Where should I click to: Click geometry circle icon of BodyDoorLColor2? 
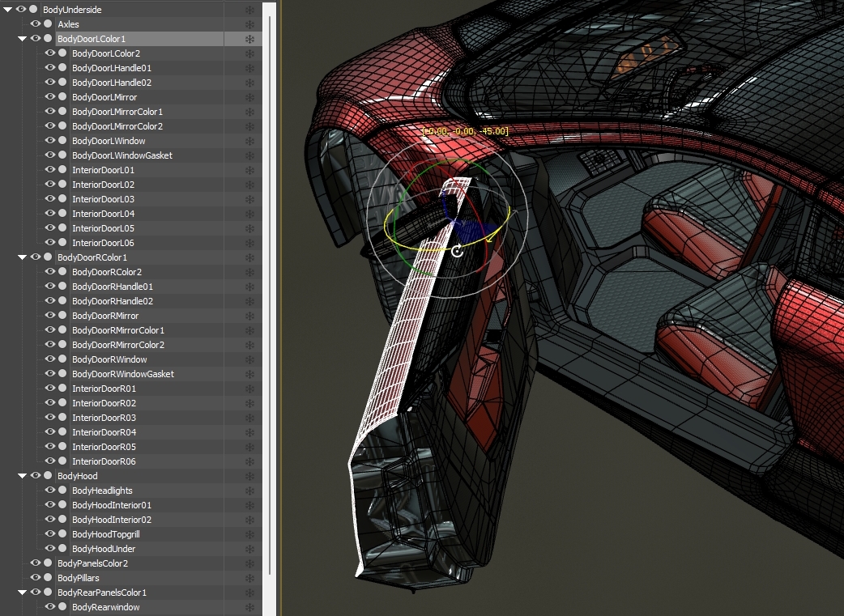click(62, 53)
